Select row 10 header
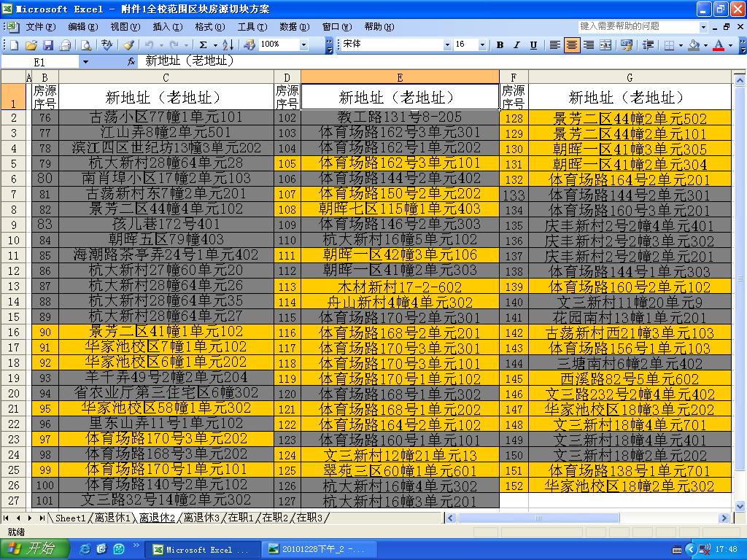747x560 pixels. click(x=13, y=241)
